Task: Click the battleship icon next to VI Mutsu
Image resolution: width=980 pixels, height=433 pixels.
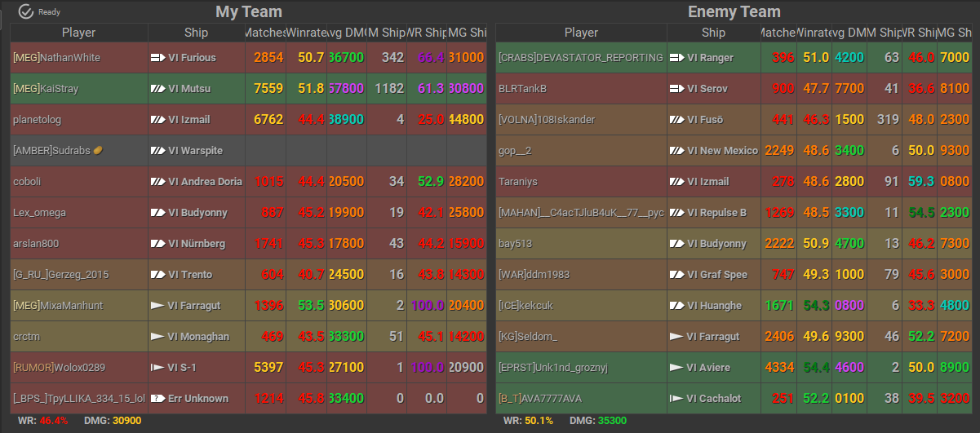Action: tap(157, 89)
